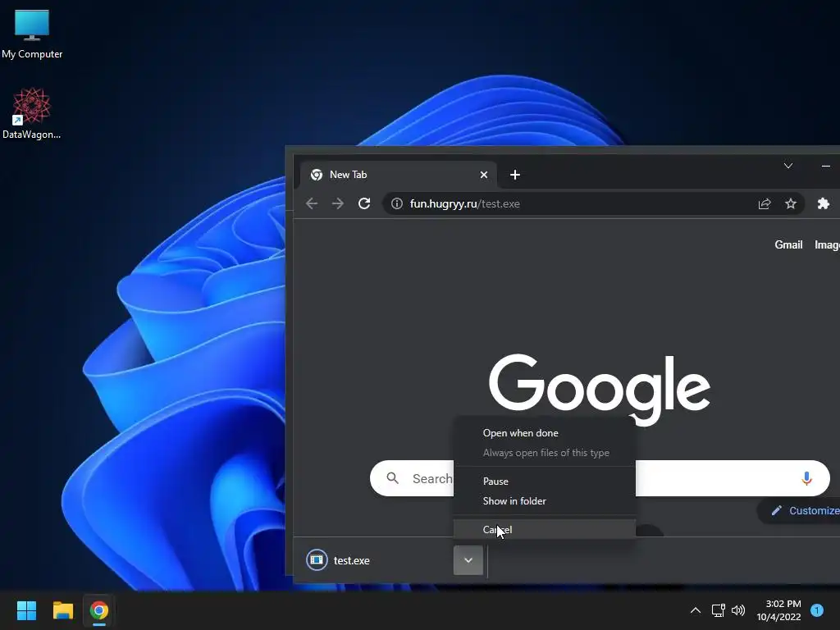Open the Gmail link

pos(788,244)
